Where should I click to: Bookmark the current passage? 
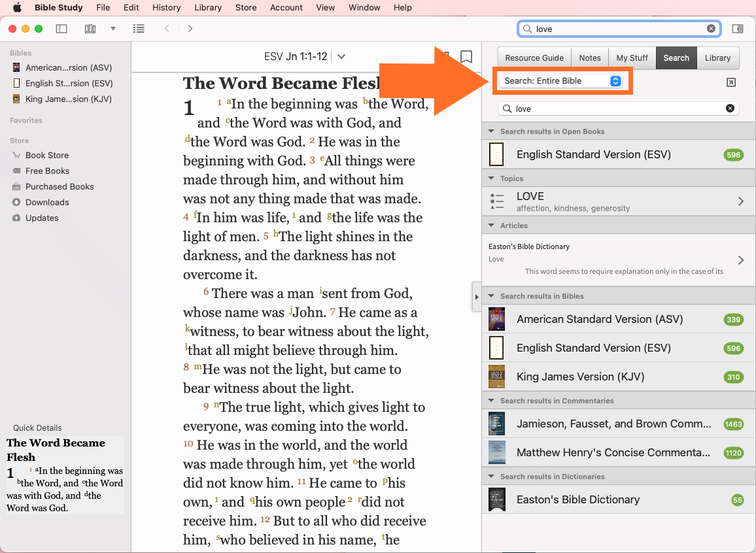point(466,57)
